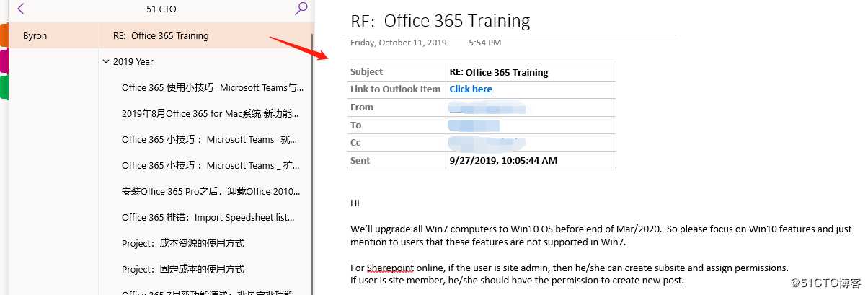Viewport: 868px width, 295px height.
Task: Click the sent time 9/27/2019, 10:05:44 AM
Action: coord(503,160)
